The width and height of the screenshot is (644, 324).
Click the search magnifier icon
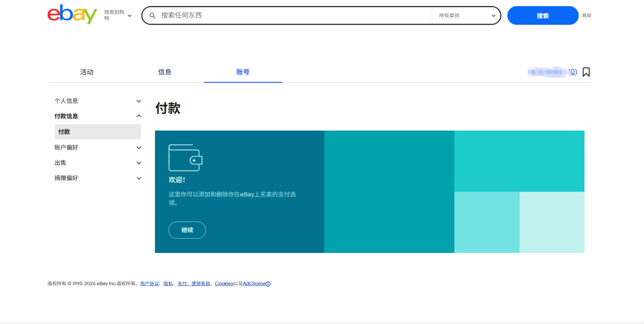(x=153, y=16)
